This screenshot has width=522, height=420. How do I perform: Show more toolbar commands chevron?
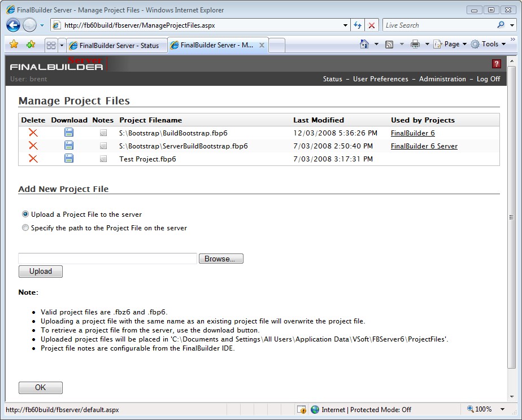point(513,40)
